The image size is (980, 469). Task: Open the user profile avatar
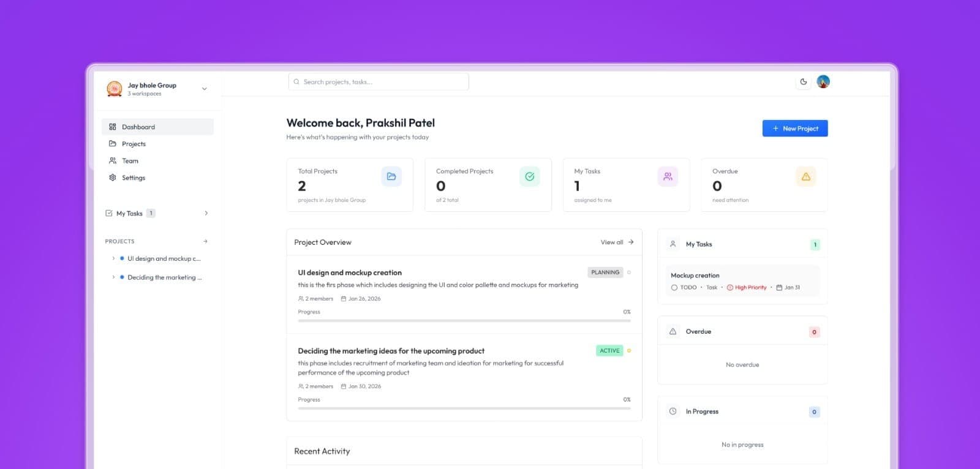click(823, 81)
